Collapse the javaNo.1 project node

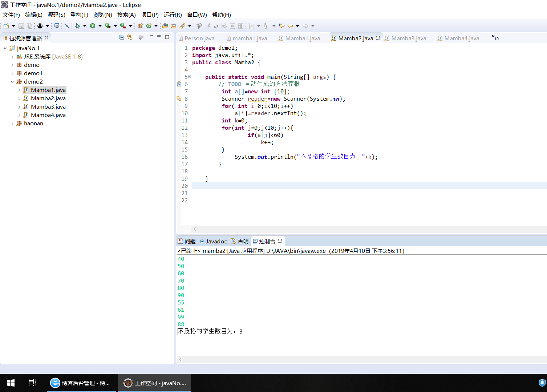5,48
